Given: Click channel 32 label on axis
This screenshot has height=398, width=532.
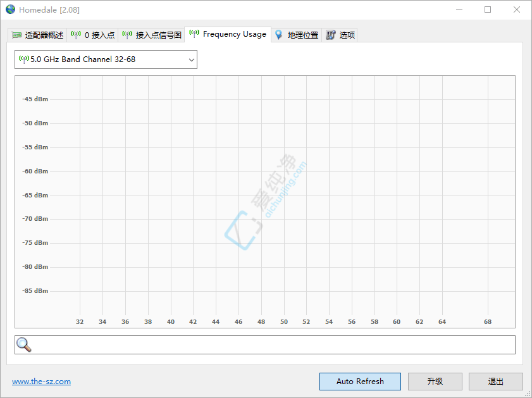Looking at the screenshot, I should (80, 321).
